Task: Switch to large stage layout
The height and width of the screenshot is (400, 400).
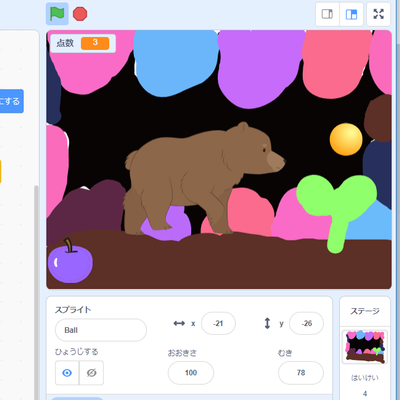Action: pyautogui.click(x=351, y=14)
